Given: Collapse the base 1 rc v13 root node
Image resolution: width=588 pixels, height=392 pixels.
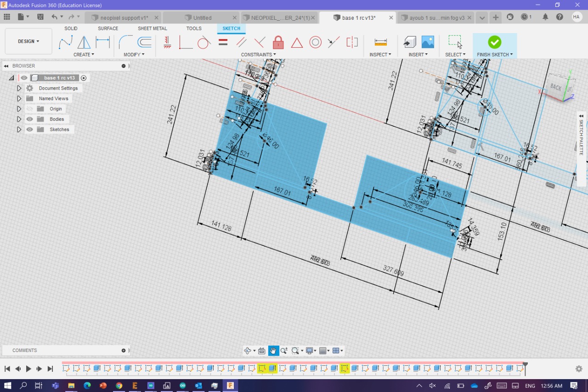Looking at the screenshot, I should (11, 78).
